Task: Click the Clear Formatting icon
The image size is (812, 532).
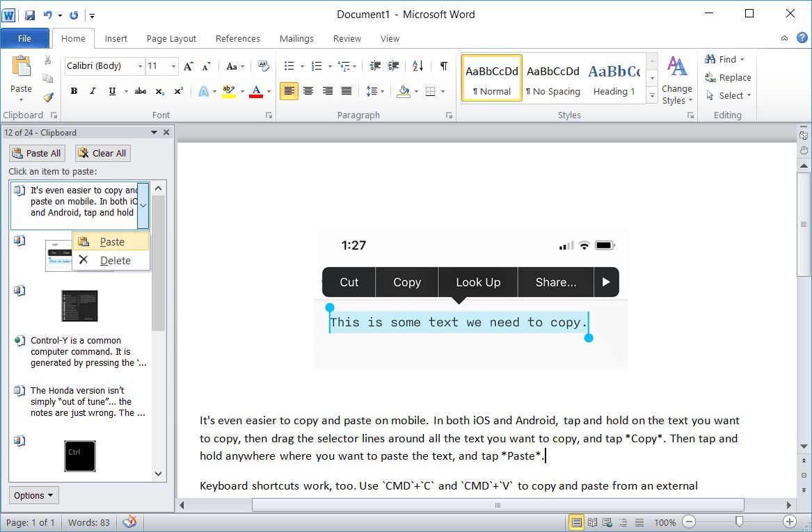Action: click(263, 66)
